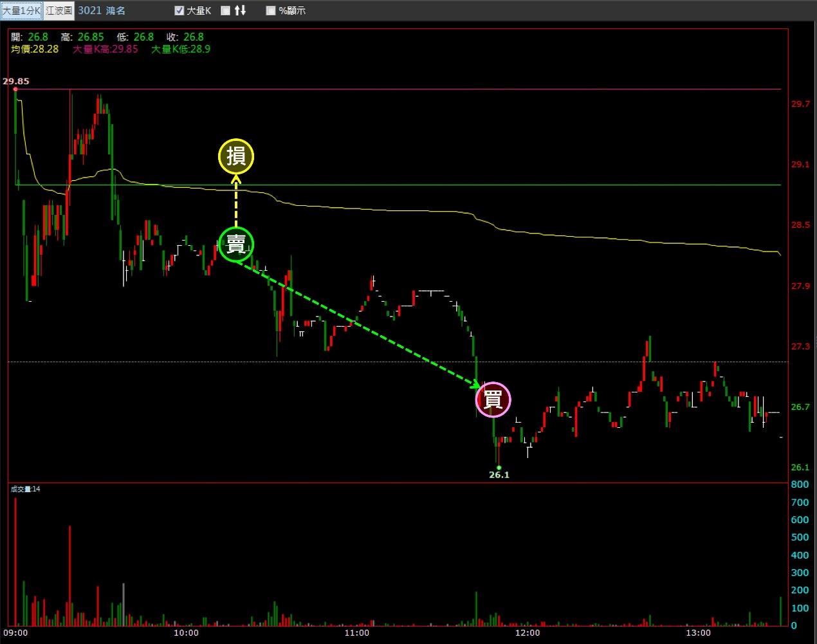Screen dimensions: 817x644
Task: Click the 29.7 price axis label
Action: 800,104
